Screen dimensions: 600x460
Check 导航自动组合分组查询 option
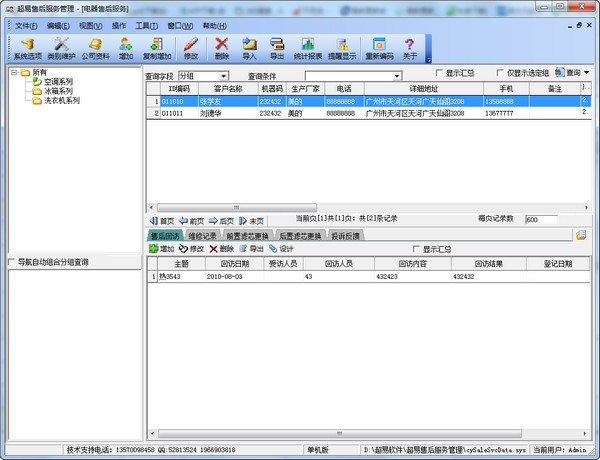[x=12, y=262]
